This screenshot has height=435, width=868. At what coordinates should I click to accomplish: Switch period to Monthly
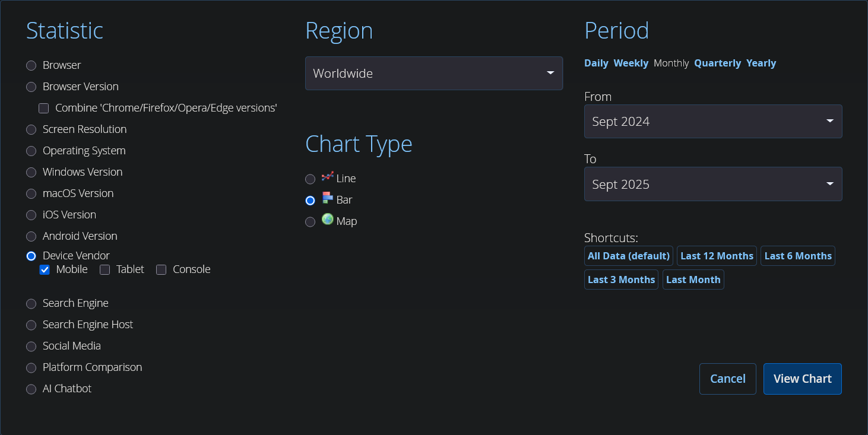[x=671, y=63]
